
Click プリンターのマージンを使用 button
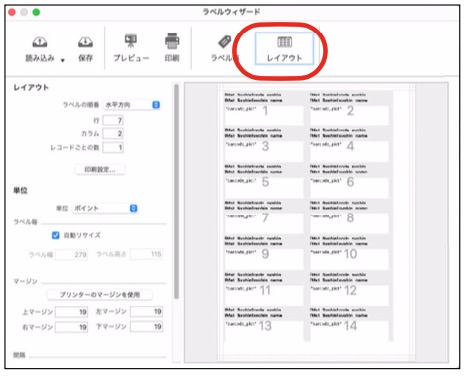(100, 295)
